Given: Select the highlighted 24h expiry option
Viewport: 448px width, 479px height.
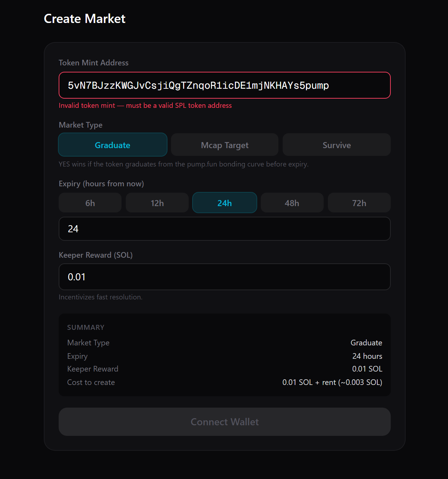Looking at the screenshot, I should click(x=224, y=203).
